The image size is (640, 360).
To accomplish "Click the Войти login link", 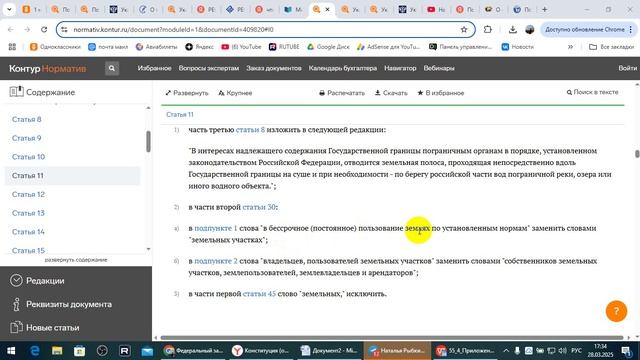I will 627,68.
